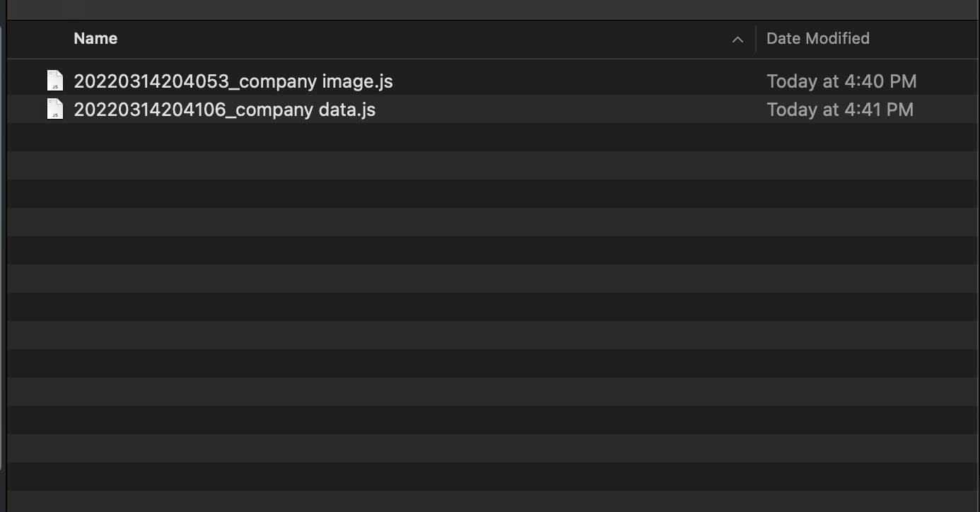Click the "Today at 4:41 PM" date cell

tap(840, 110)
